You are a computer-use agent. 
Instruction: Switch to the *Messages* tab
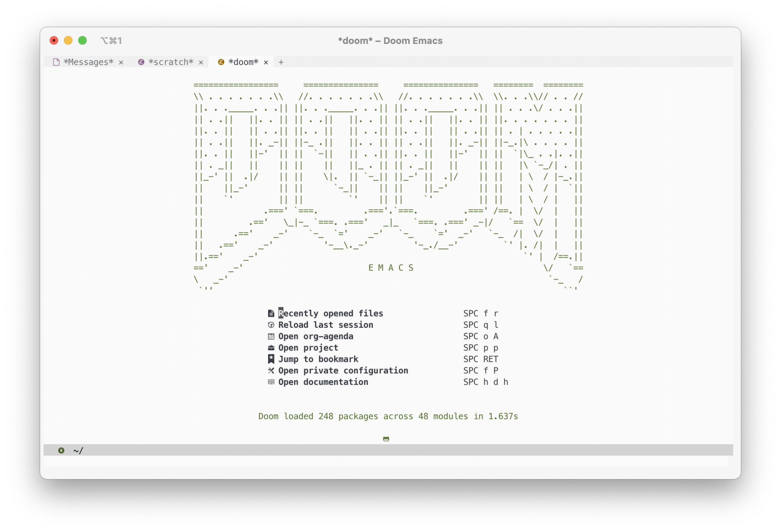click(x=88, y=62)
